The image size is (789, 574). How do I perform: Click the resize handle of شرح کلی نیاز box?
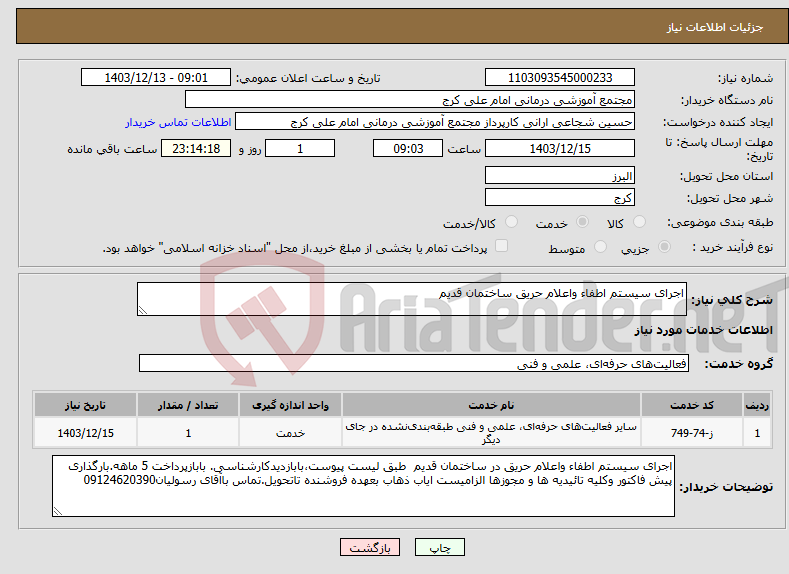(x=142, y=311)
